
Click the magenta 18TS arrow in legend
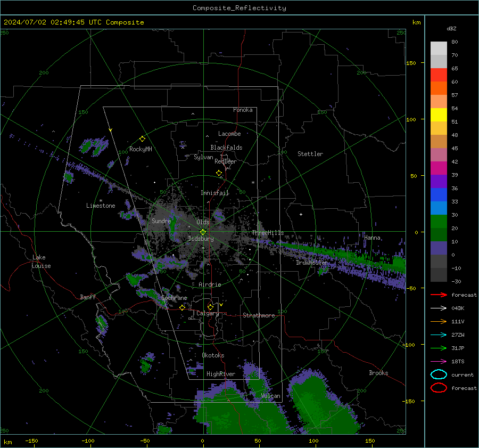(439, 362)
